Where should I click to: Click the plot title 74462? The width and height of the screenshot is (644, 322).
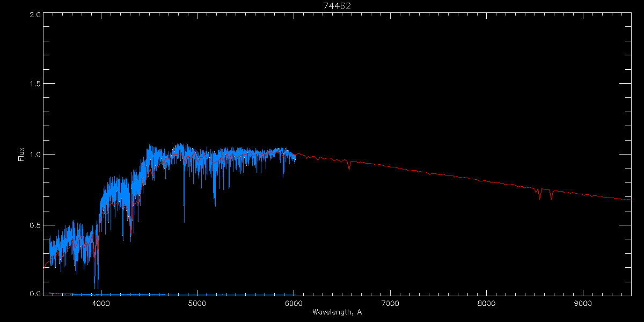(337, 6)
